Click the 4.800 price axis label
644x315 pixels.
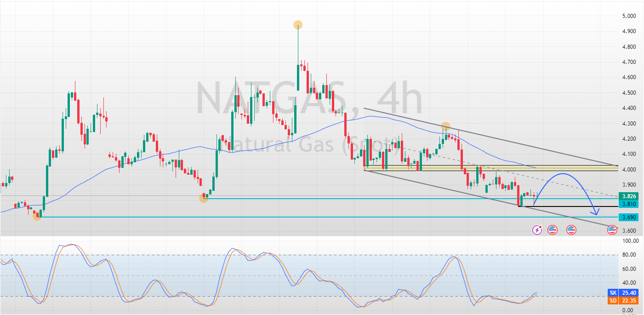tap(630, 46)
